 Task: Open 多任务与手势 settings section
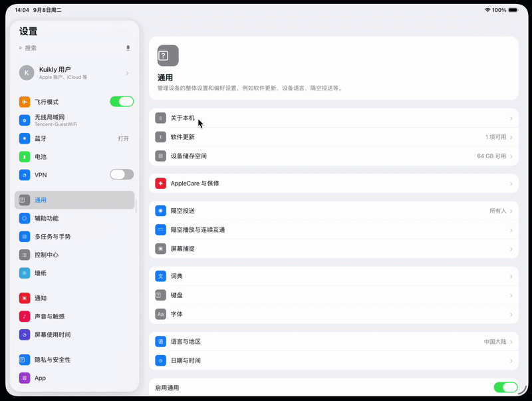pyautogui.click(x=74, y=237)
